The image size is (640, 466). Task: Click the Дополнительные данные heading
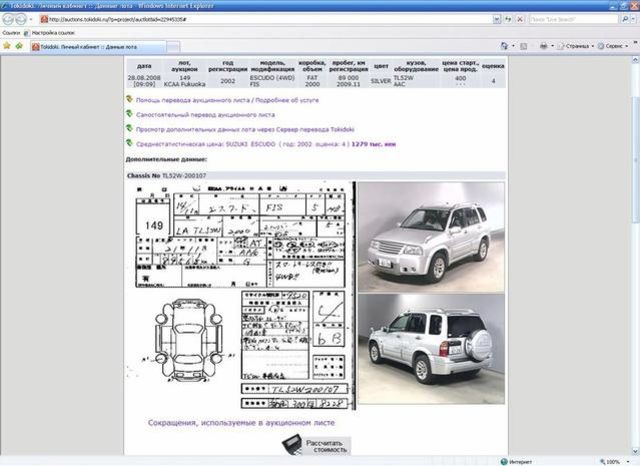(x=167, y=159)
